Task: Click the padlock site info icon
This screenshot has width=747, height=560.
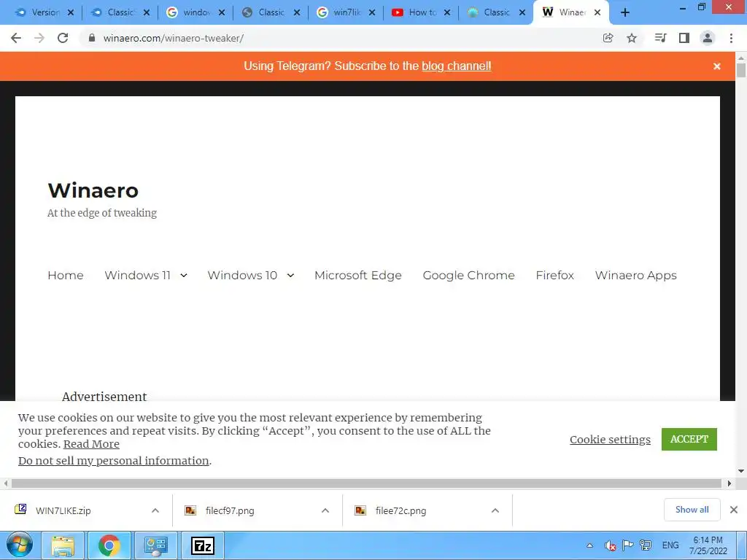Action: coord(91,38)
